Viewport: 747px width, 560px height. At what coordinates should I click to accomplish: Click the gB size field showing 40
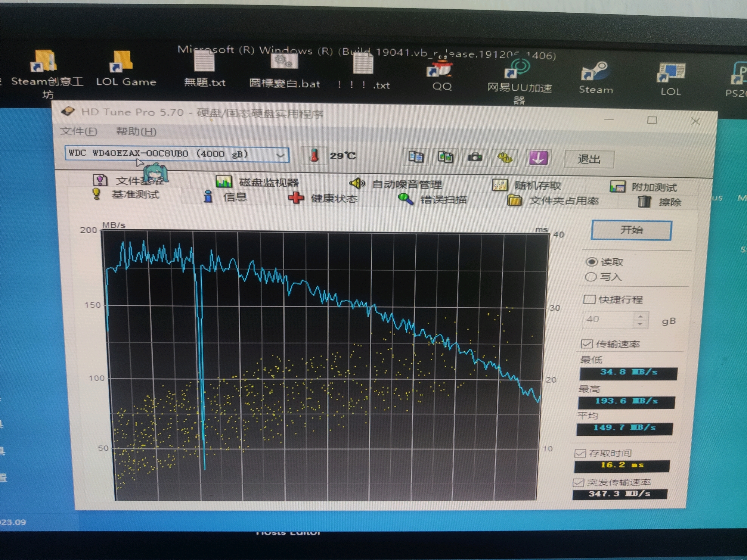[x=608, y=320]
